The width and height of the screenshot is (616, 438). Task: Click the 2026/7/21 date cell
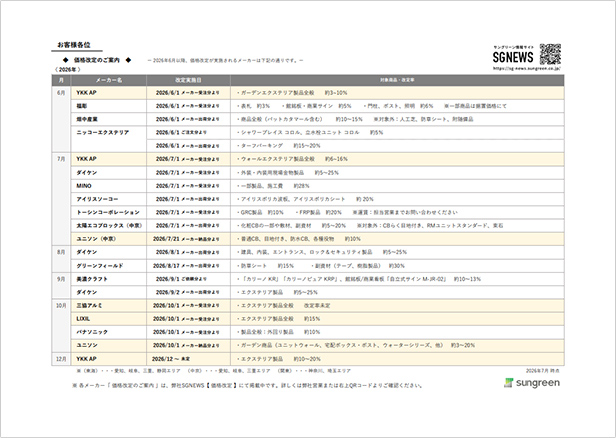(x=188, y=239)
